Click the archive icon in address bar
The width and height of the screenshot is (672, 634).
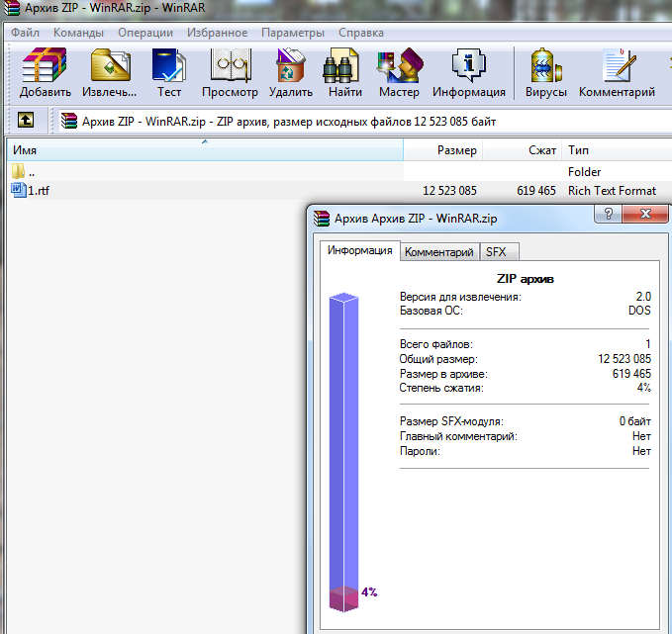69,122
